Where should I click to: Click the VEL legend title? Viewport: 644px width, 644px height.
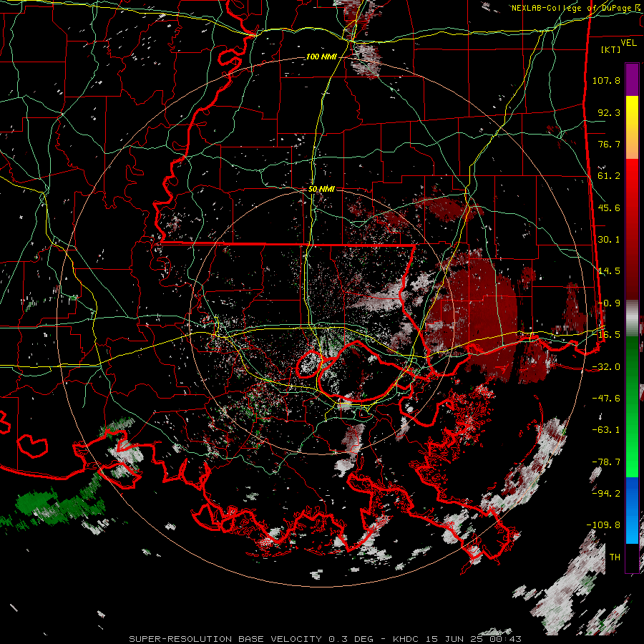point(628,43)
